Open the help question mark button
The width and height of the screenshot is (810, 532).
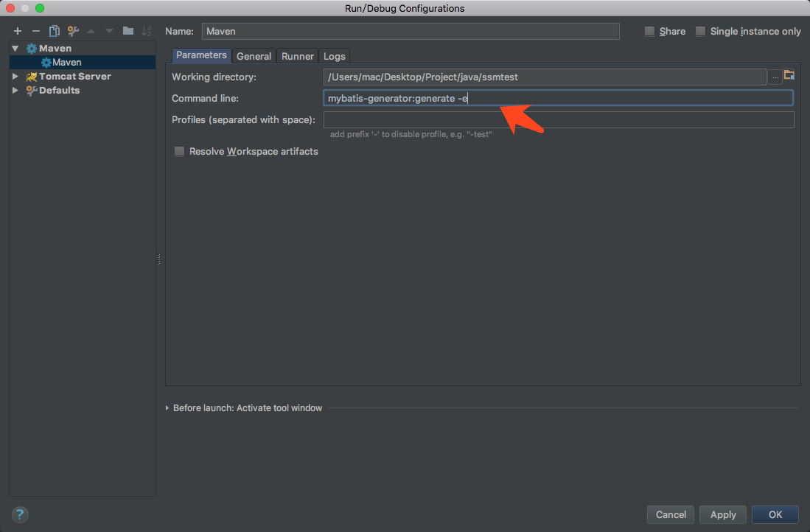[x=20, y=514]
